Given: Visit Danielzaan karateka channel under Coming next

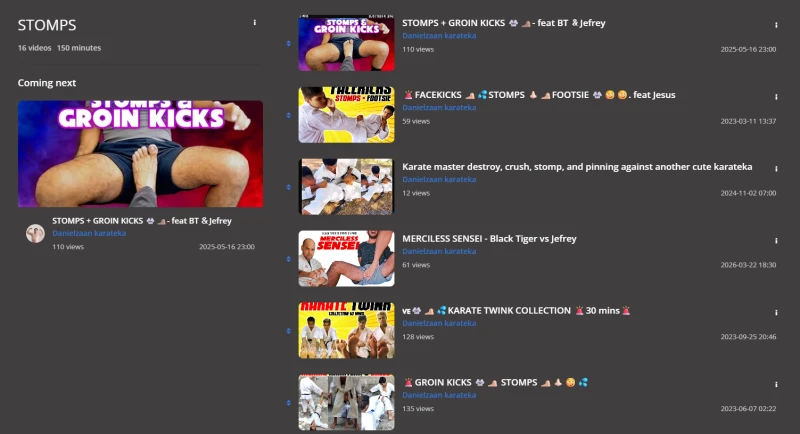Looking at the screenshot, I should [x=89, y=233].
